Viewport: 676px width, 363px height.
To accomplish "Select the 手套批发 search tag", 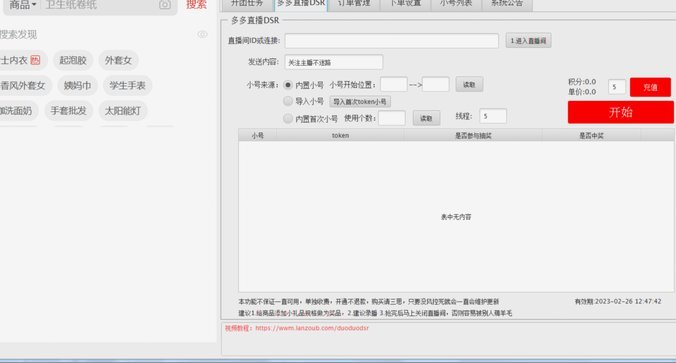I will point(69,111).
